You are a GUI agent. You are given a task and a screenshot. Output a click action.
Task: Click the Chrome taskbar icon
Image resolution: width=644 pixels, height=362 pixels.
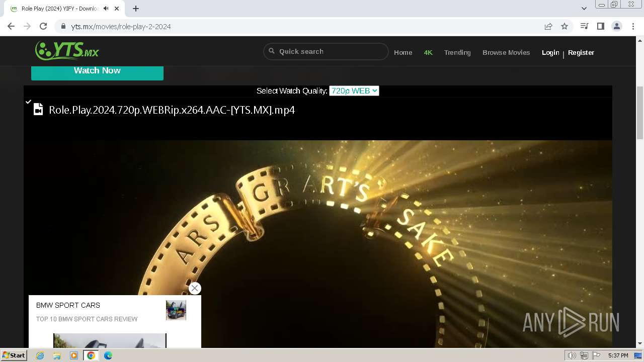[x=91, y=355]
